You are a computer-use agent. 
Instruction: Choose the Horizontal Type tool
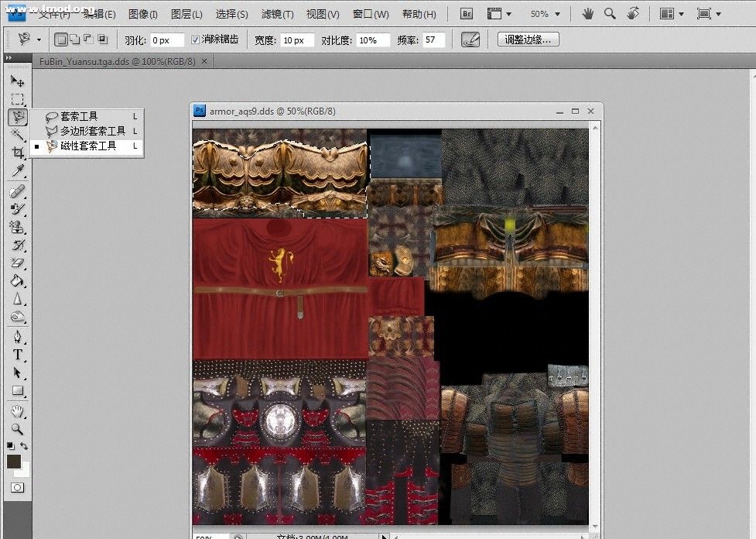click(17, 355)
